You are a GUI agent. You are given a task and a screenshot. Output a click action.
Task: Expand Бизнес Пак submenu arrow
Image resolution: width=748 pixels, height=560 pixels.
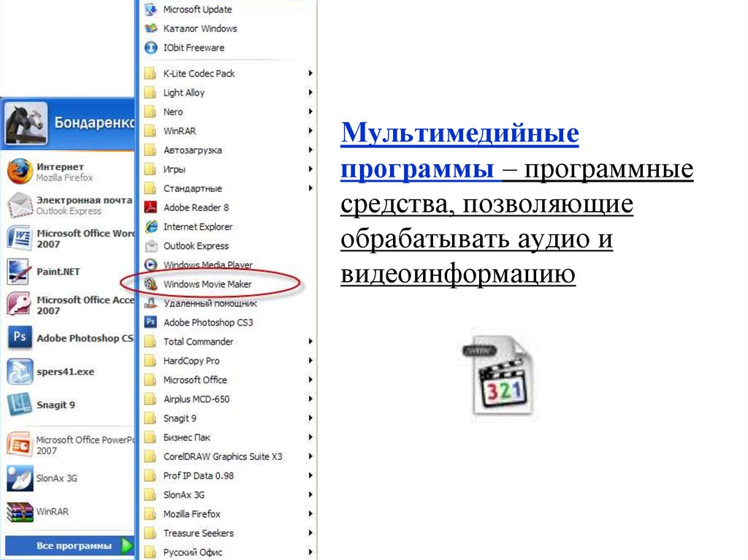tap(310, 437)
